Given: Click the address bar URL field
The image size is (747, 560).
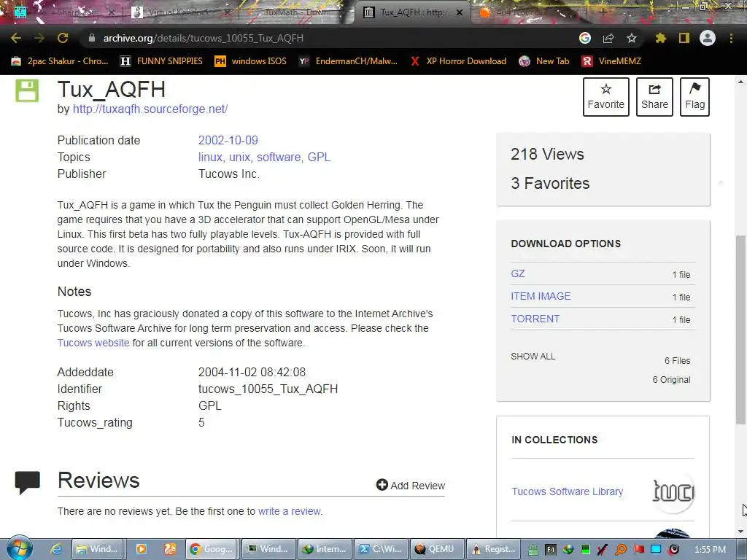Looking at the screenshot, I should (x=329, y=38).
